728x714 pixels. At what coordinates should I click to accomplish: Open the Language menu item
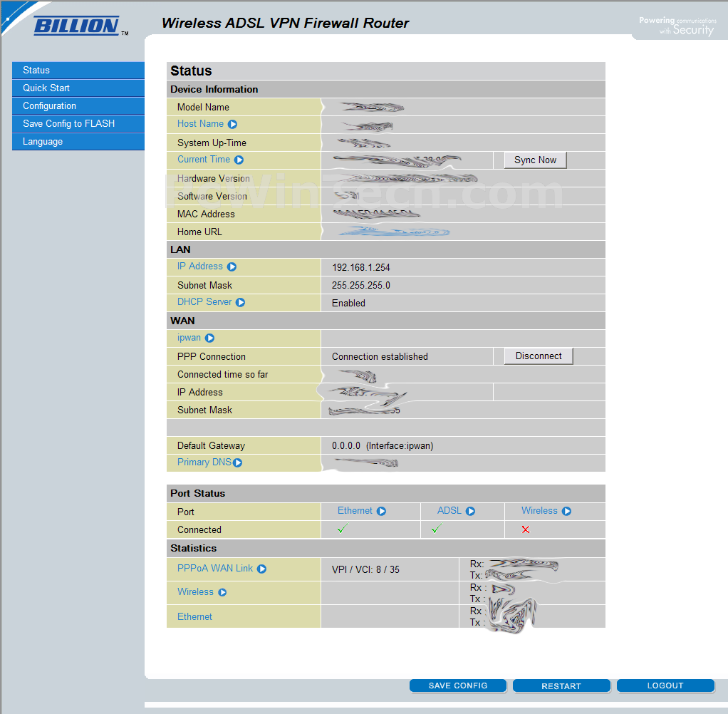(x=78, y=142)
